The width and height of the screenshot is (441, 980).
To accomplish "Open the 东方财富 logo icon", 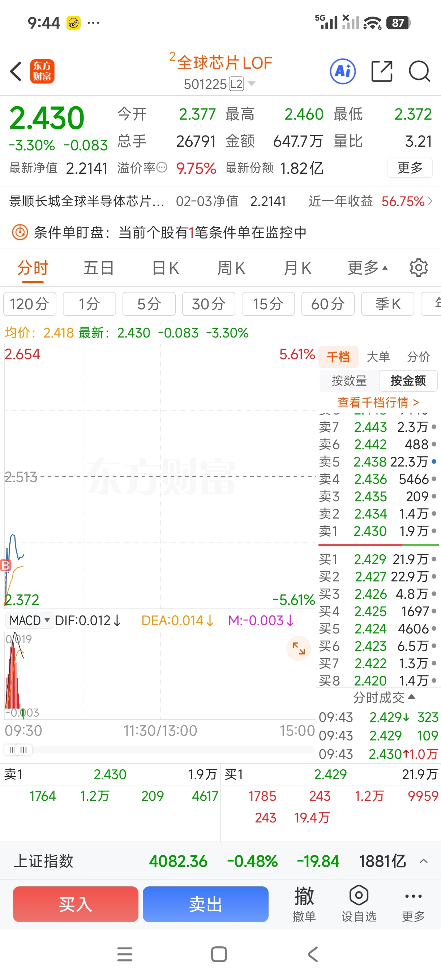I will (42, 71).
